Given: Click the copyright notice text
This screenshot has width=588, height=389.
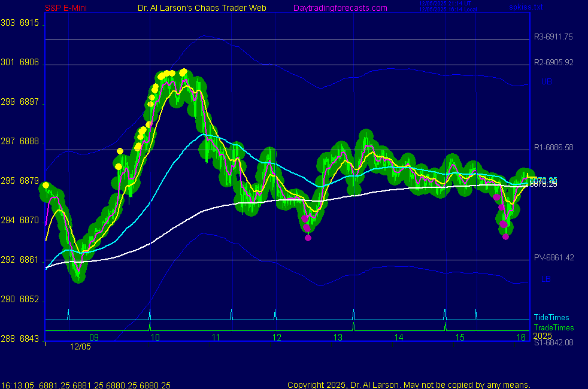Looking at the screenshot, I should click(409, 385).
